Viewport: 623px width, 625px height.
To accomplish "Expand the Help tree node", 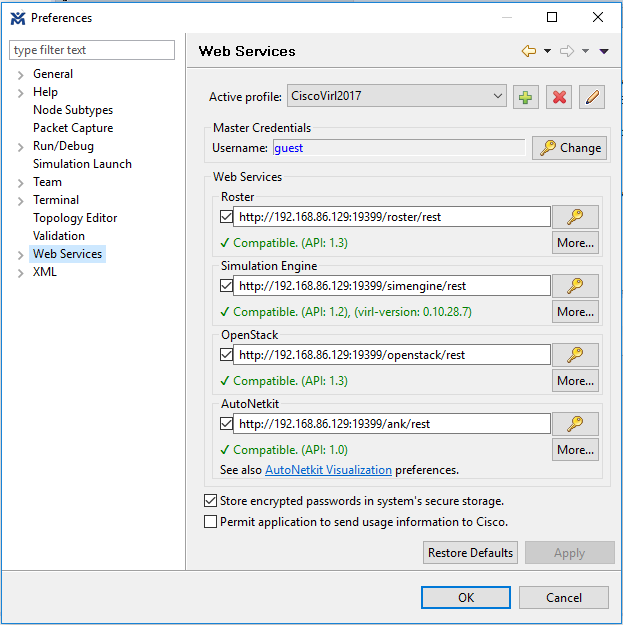I will [21, 93].
